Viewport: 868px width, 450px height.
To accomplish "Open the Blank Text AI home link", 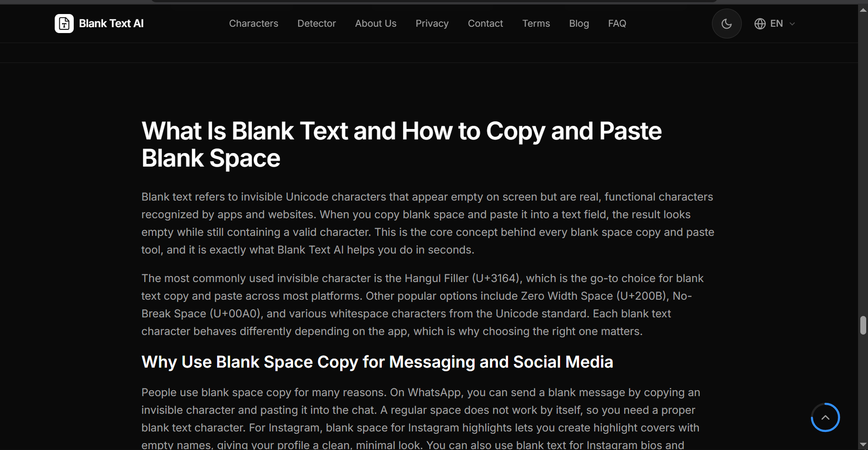I will click(99, 24).
